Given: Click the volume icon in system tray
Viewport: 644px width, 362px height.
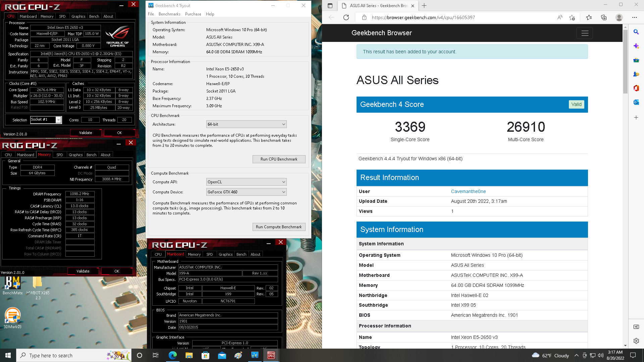Looking at the screenshot, I should (600, 356).
